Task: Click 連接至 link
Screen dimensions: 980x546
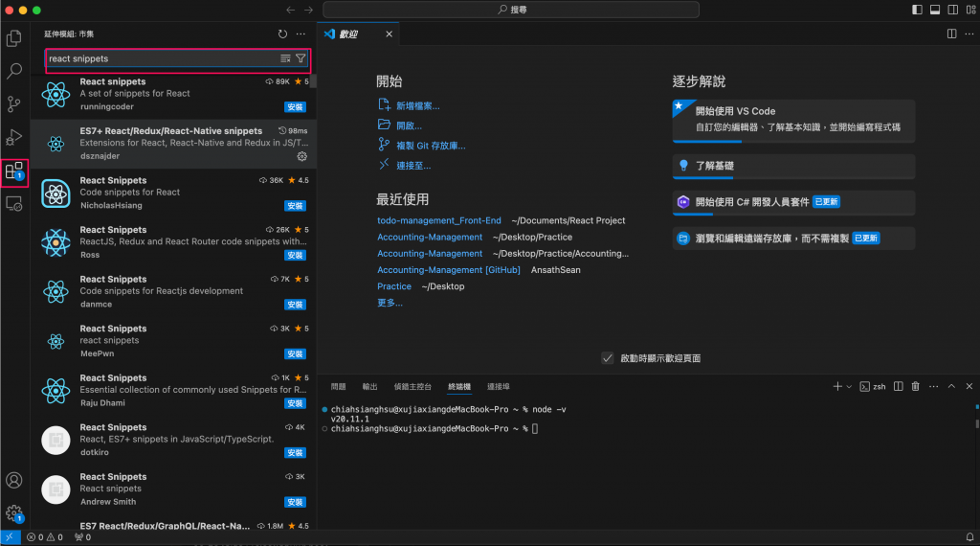Action: (x=413, y=166)
